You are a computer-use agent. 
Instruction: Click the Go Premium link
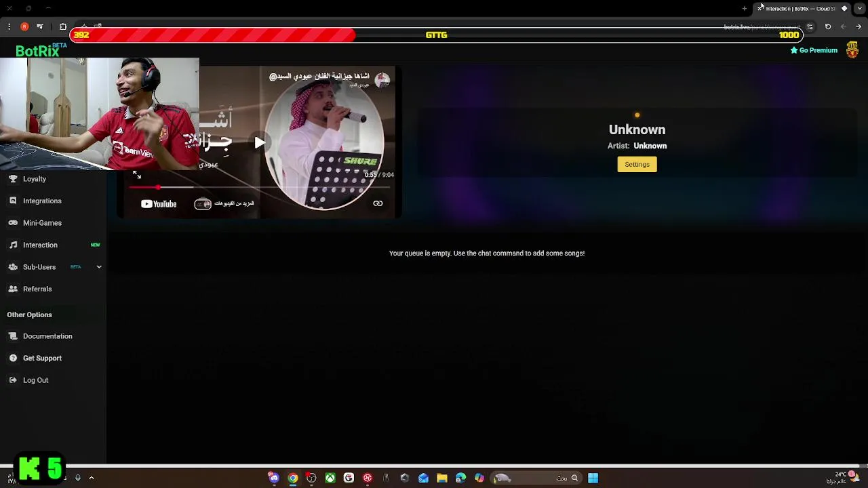(x=814, y=50)
